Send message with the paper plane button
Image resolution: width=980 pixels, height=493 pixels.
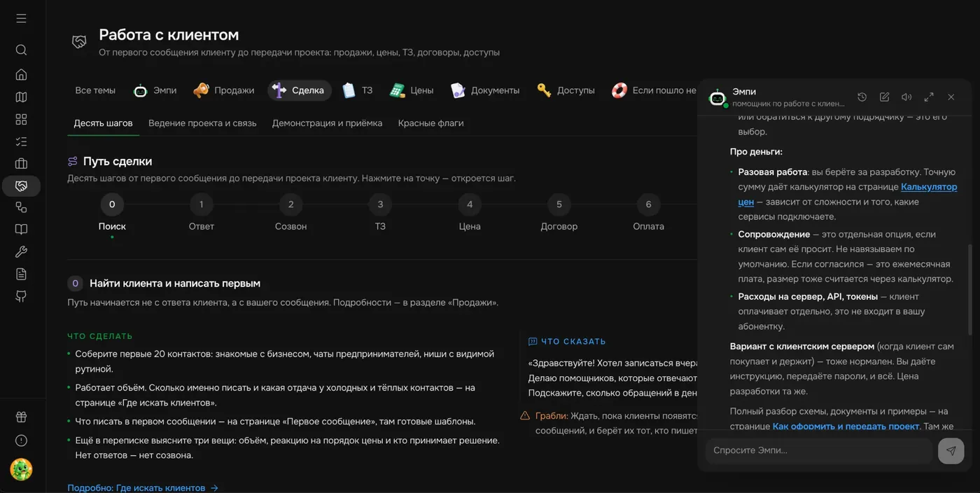pos(951,451)
